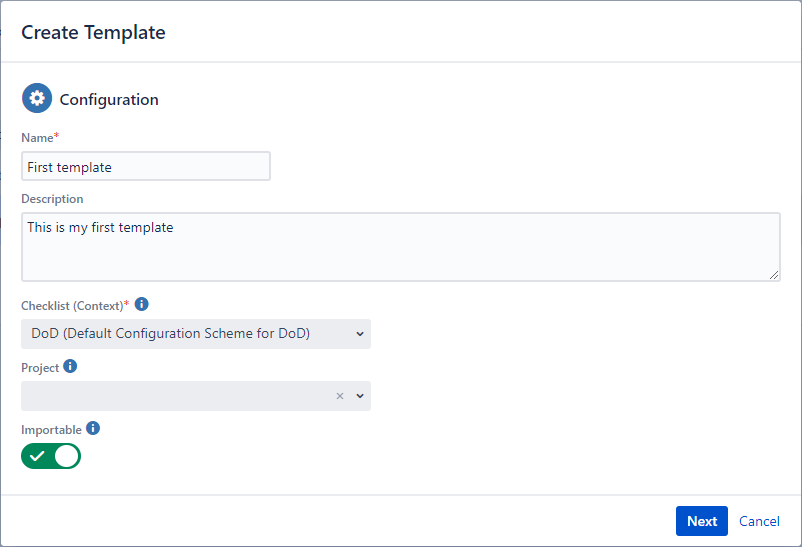Expand the Project dropdown arrow

point(360,396)
